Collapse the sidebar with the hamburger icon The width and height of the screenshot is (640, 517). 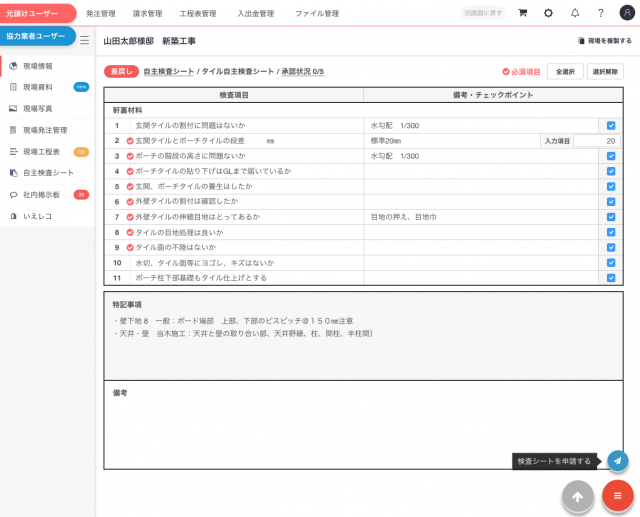coord(84,40)
